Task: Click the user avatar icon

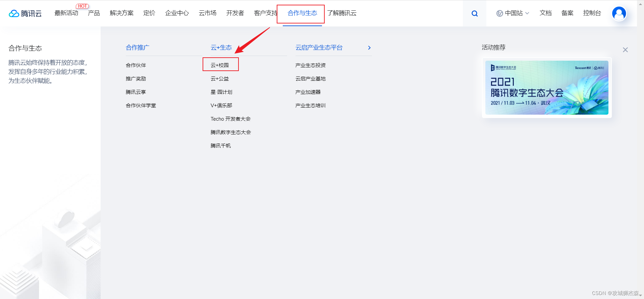Action: click(x=619, y=13)
